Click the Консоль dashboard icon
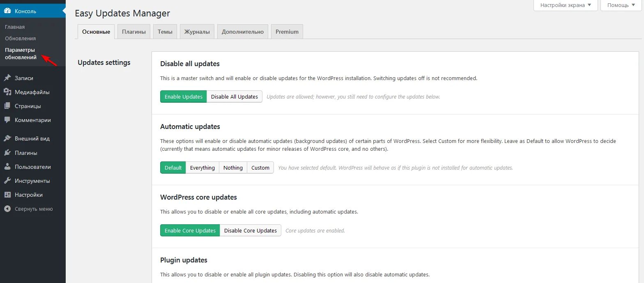This screenshot has height=283, width=644. (7, 11)
